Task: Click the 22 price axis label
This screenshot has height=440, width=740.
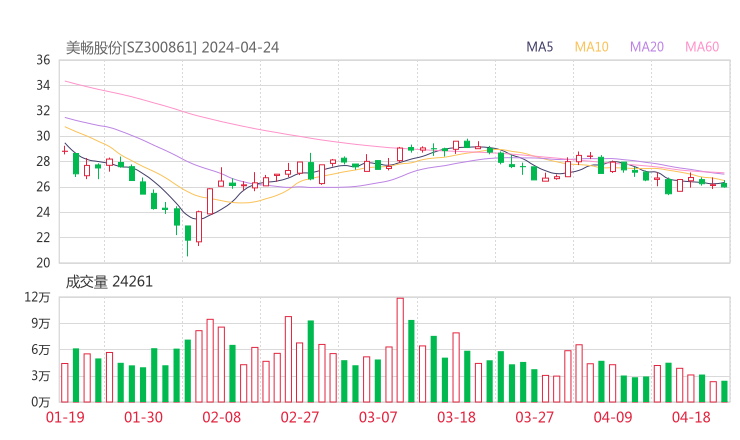Action: (x=43, y=237)
